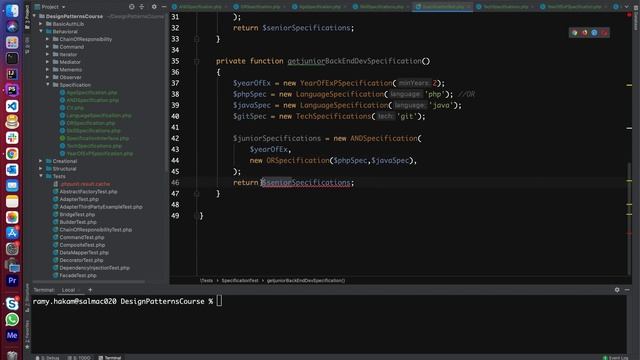Viewport: 640px width, 360px height.
Task: Open FacadeTest.php in the project tree
Action: tap(78, 276)
